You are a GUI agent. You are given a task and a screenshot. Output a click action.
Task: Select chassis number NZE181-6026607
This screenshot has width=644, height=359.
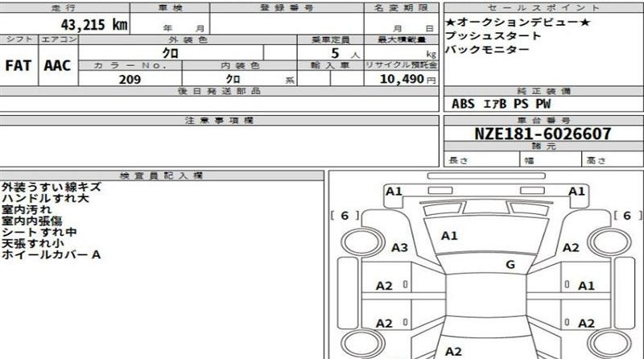(x=543, y=134)
